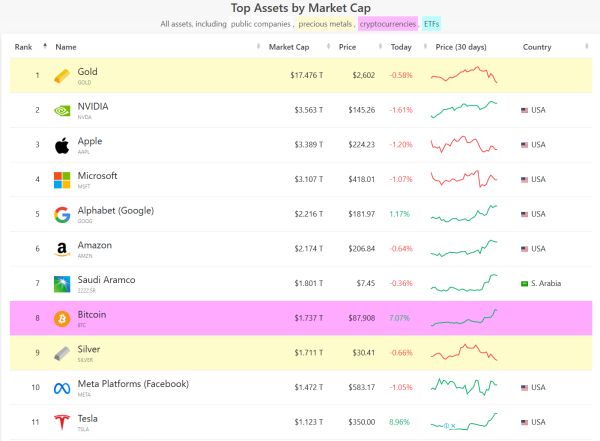This screenshot has width=600, height=441.
Task: Click NVIDIA 30-day price chart
Action: (x=464, y=109)
